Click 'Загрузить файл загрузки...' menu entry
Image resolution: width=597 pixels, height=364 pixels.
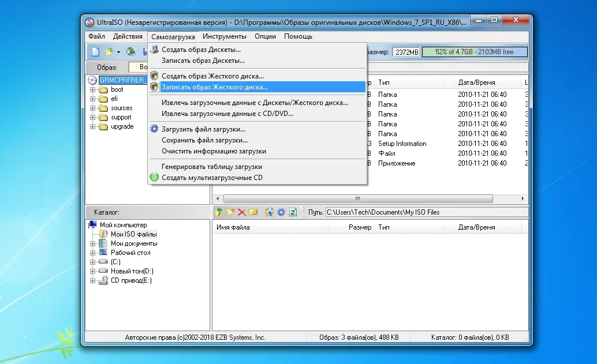point(203,129)
